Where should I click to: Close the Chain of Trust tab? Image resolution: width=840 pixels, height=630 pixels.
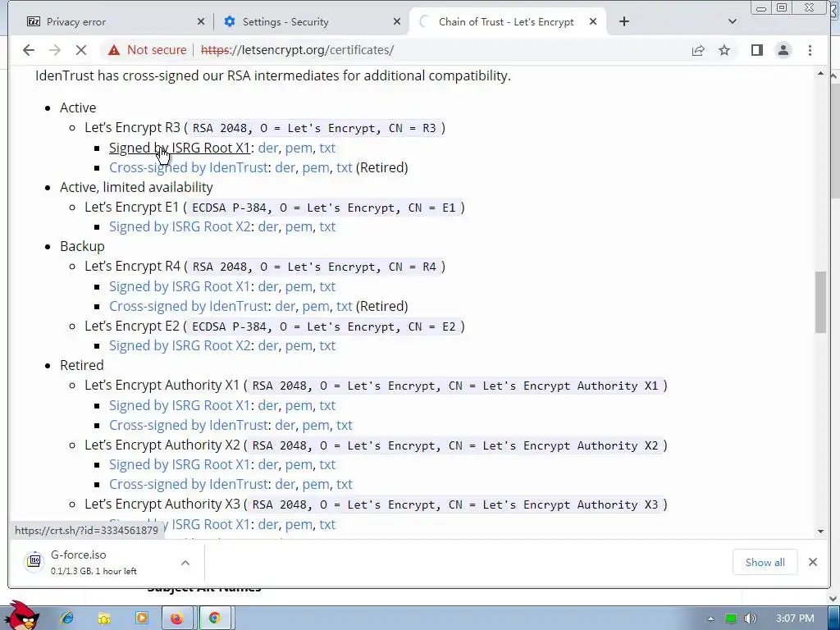(x=593, y=21)
